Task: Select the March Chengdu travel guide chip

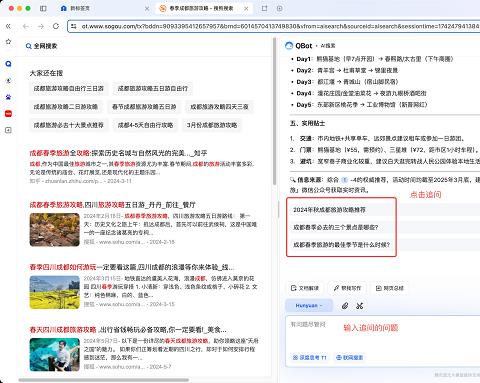Action: tap(212, 125)
